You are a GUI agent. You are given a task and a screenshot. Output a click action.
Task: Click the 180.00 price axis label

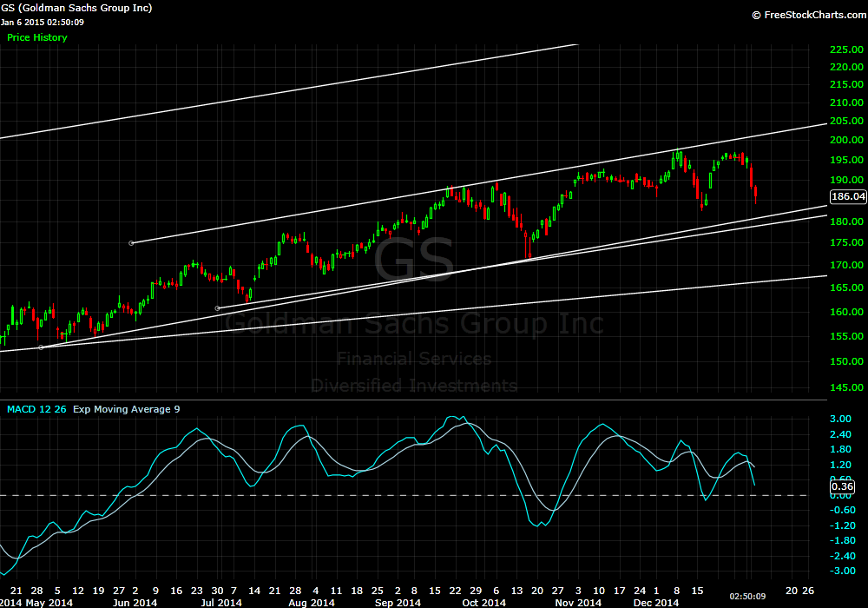846,221
